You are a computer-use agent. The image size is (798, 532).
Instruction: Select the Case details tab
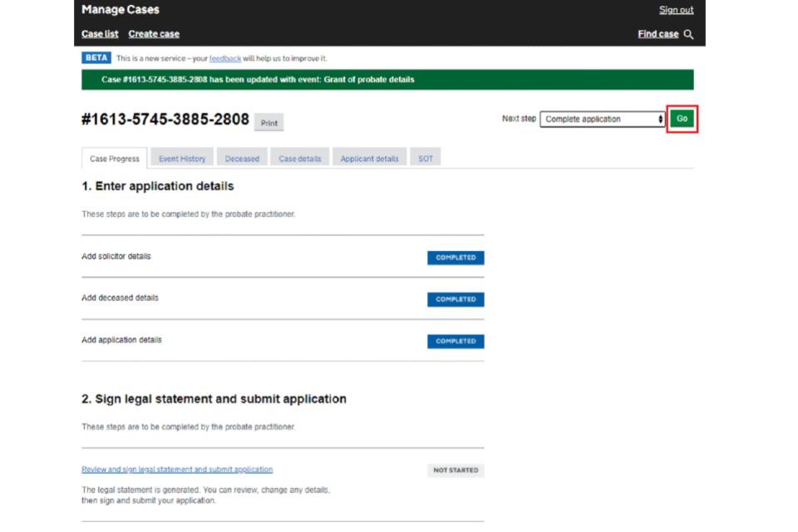click(299, 158)
